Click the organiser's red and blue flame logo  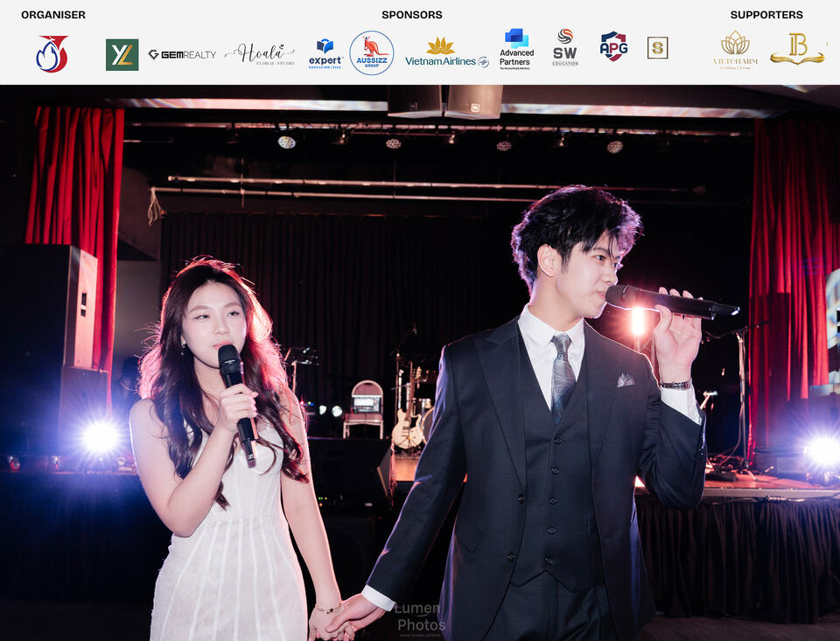tap(52, 53)
